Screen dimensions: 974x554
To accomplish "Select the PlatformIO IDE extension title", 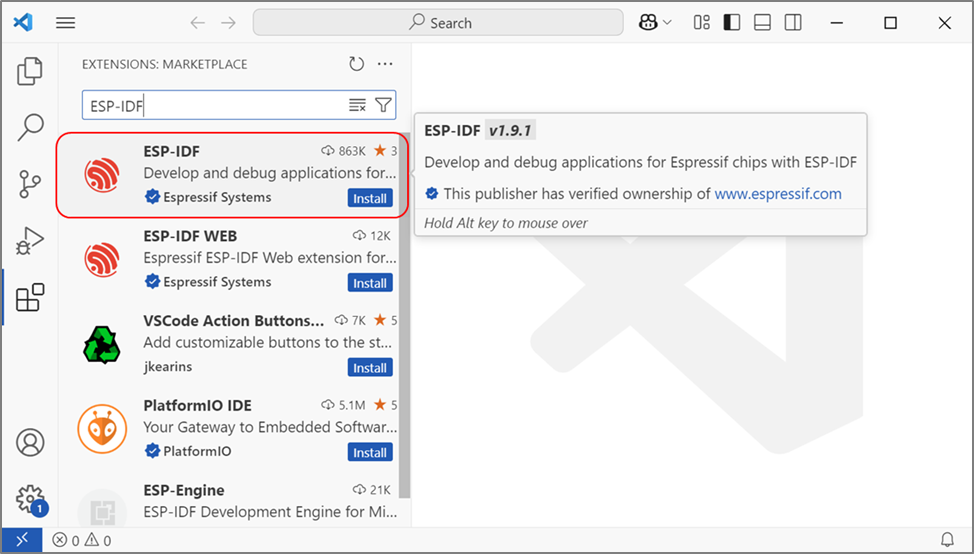I will 198,406.
